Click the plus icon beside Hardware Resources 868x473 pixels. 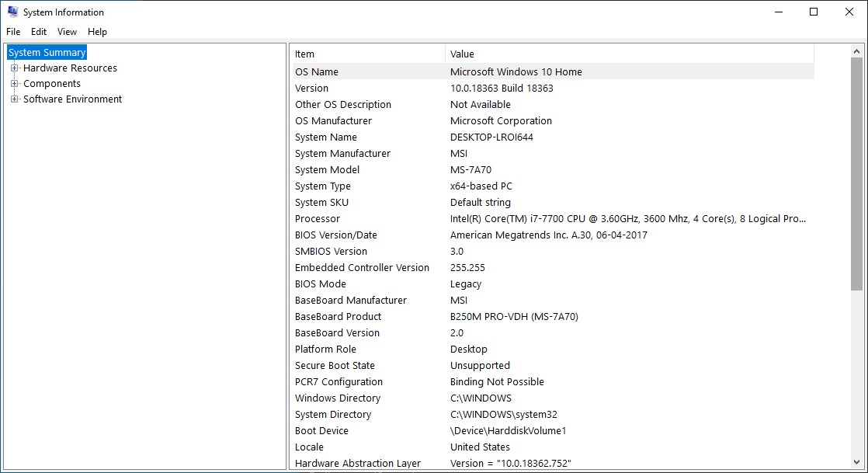pyautogui.click(x=14, y=68)
